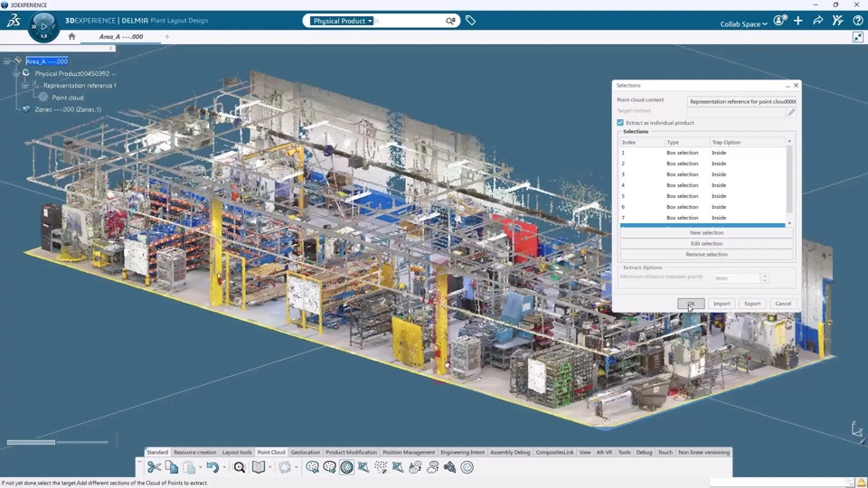Open the tag icon next to search
The height and width of the screenshot is (488, 868).
coord(470,21)
